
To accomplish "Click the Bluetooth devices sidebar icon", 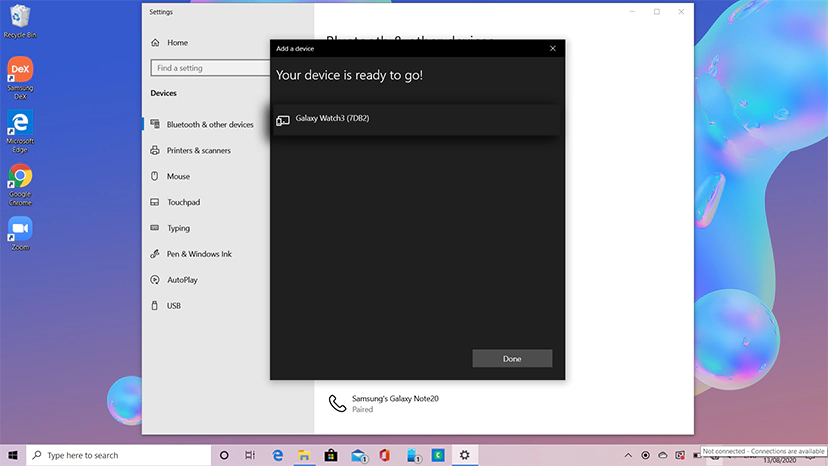I will point(155,124).
